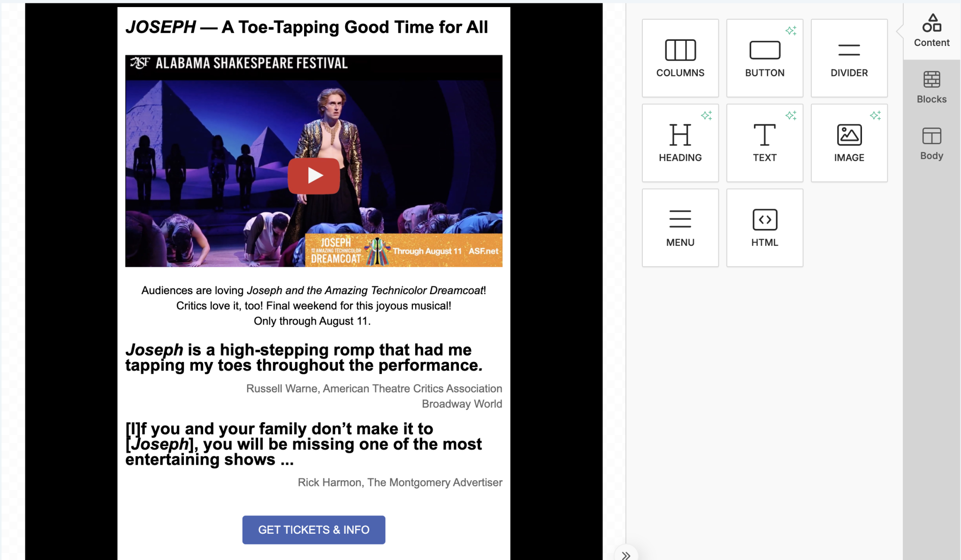Screen dimensions: 961x560
Task: Select the Rick Harmon attribution text
Action: (x=400, y=482)
